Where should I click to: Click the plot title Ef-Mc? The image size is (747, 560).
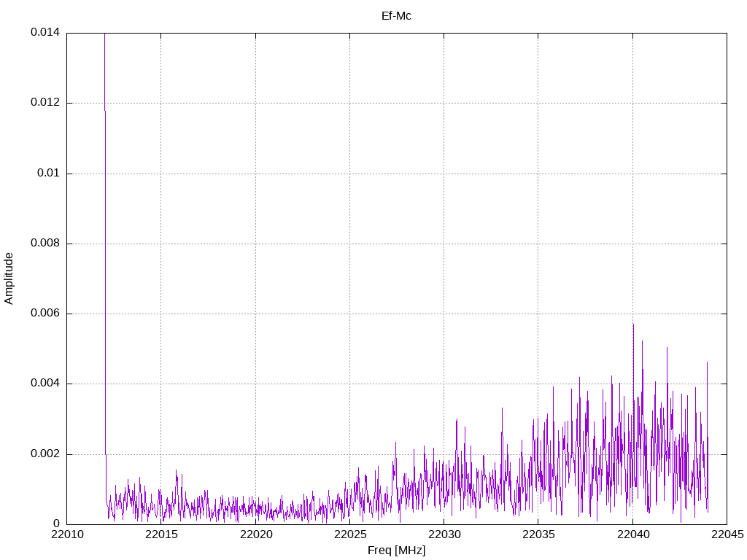point(396,15)
